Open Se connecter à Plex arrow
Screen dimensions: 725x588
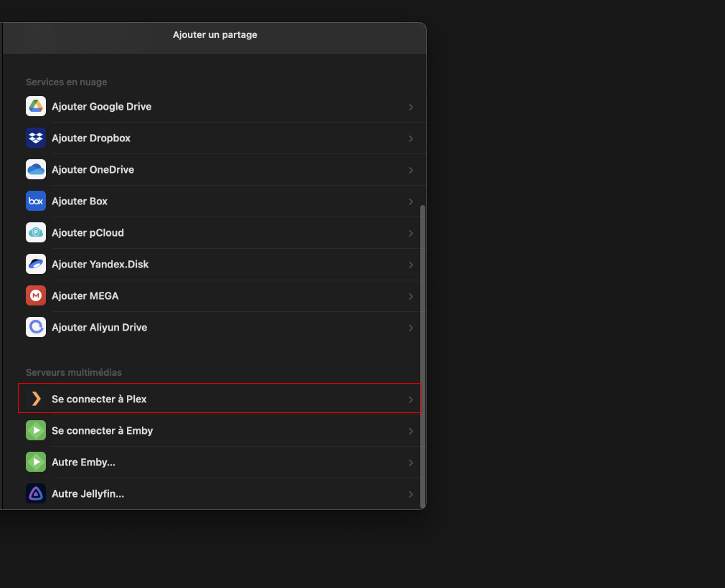[411, 399]
